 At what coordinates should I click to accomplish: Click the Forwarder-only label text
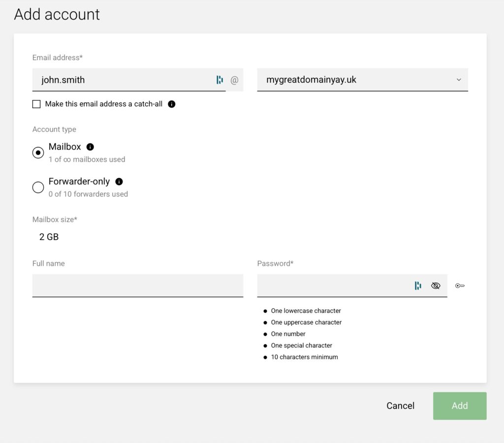[x=79, y=182]
